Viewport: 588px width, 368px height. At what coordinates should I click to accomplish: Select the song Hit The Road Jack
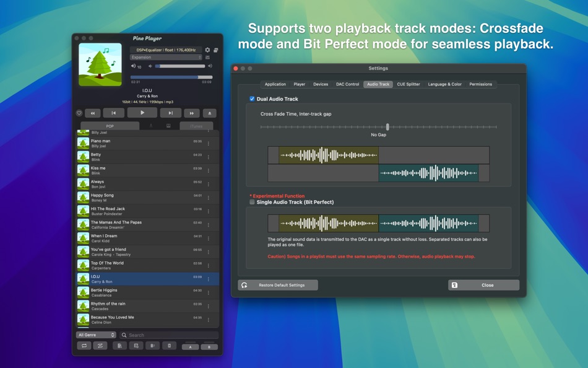[x=148, y=211]
